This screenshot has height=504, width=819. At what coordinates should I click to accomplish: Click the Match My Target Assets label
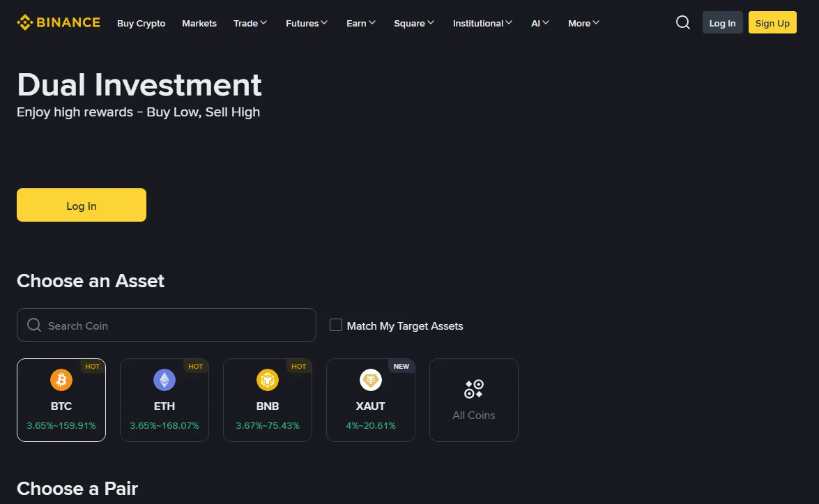(405, 326)
